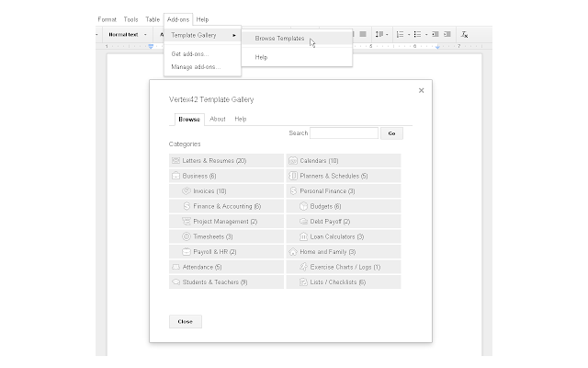Open the Format menu
This screenshot has height=368, width=588.
(x=107, y=19)
